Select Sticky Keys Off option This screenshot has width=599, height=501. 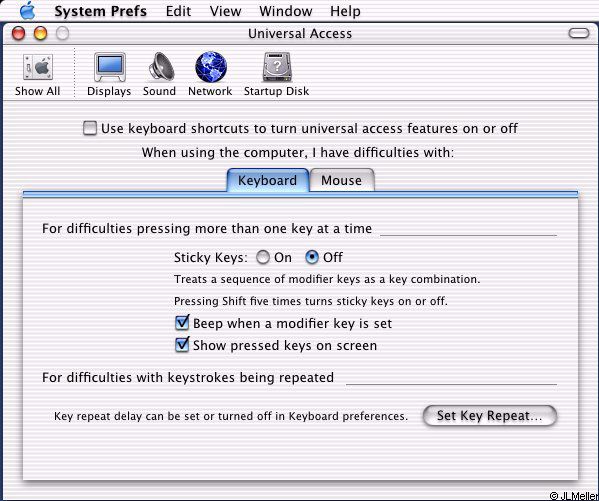click(312, 257)
